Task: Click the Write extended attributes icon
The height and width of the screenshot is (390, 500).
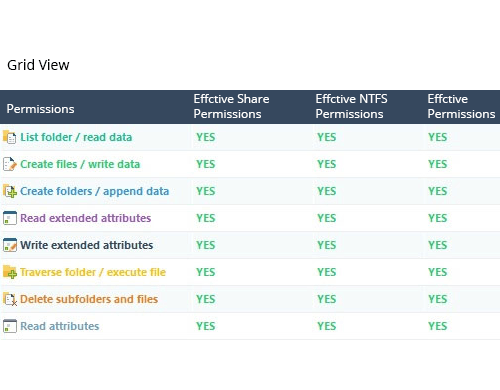Action: [10, 245]
